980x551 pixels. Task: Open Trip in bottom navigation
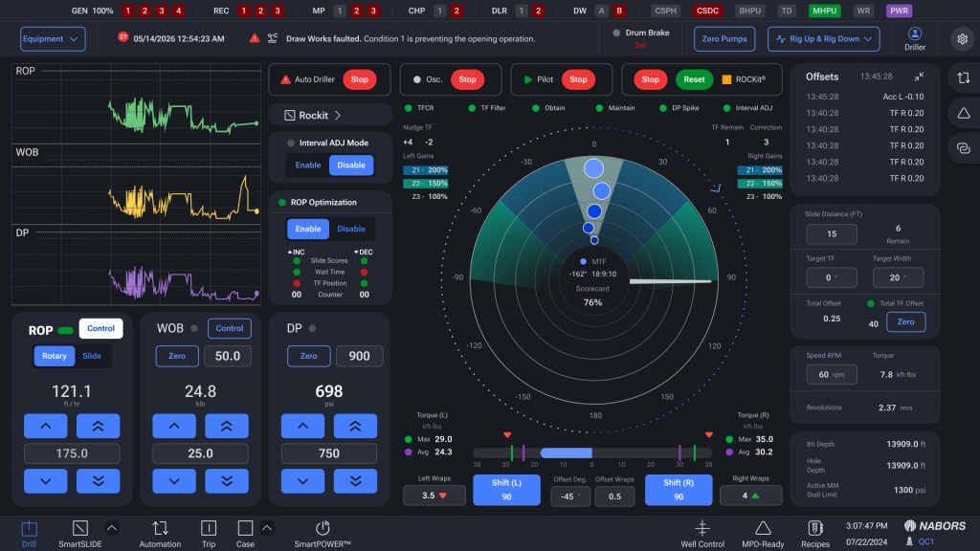pos(209,534)
